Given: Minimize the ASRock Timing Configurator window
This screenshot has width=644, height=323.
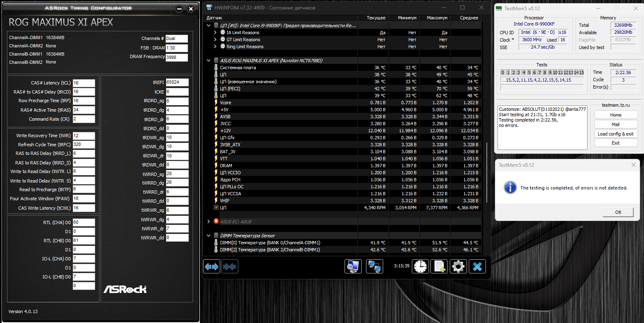Looking at the screenshot, I should 179,9.
